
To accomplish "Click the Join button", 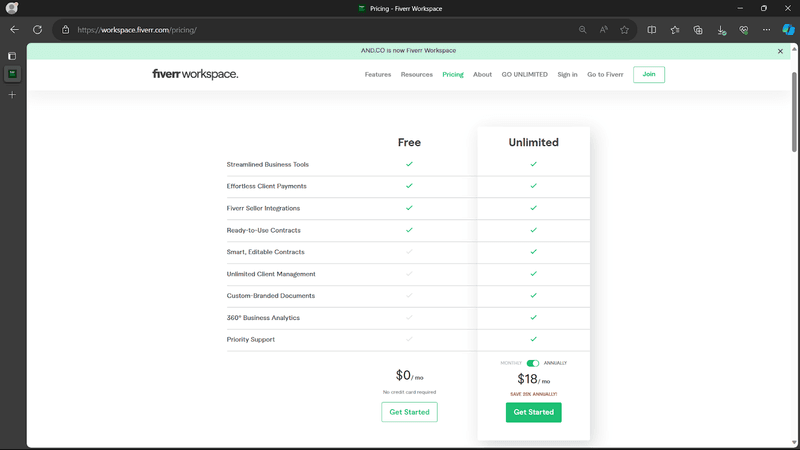I will pos(649,74).
